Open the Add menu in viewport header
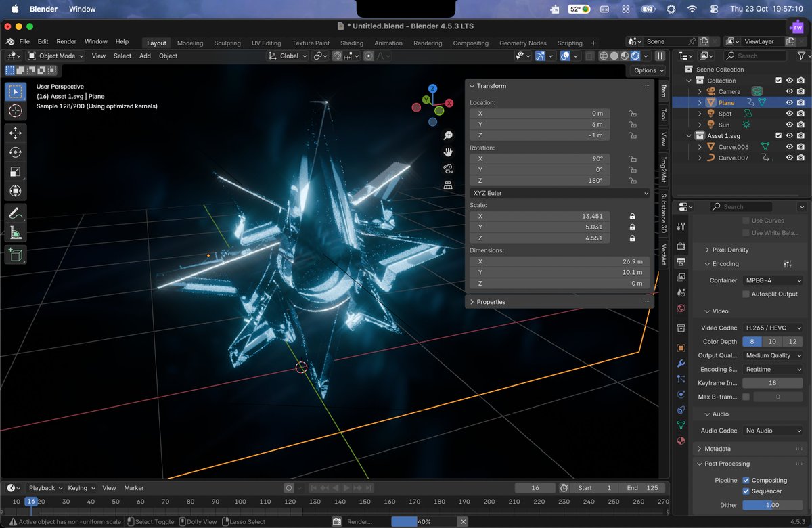Image resolution: width=812 pixels, height=528 pixels. (x=145, y=56)
